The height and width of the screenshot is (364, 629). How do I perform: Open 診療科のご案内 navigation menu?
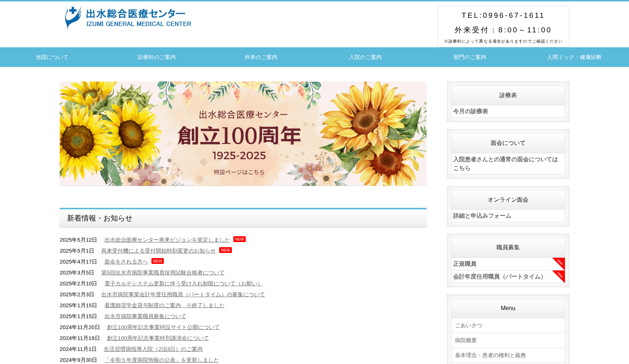coord(156,57)
